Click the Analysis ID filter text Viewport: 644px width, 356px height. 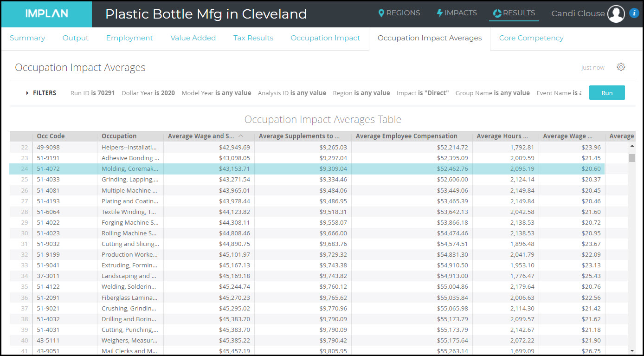292,93
